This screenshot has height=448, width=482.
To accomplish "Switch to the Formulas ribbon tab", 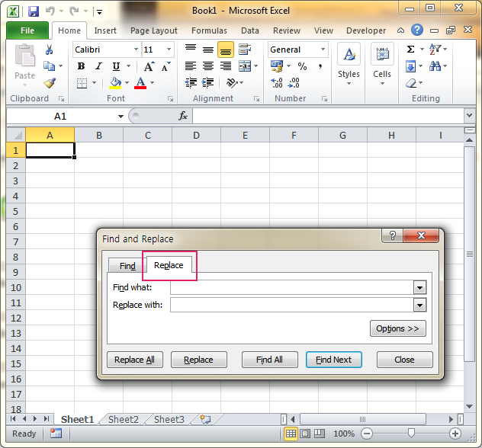I will click(x=209, y=30).
